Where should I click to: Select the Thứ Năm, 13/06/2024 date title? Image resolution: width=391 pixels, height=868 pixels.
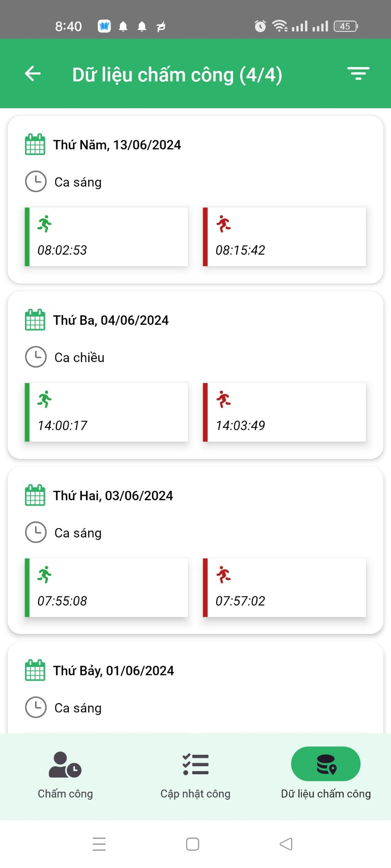click(117, 145)
